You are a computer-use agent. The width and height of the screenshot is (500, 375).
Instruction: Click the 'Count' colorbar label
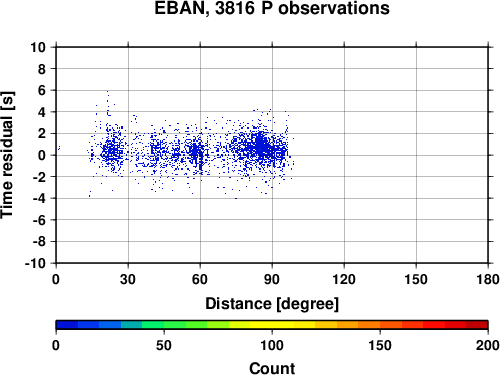(x=272, y=368)
